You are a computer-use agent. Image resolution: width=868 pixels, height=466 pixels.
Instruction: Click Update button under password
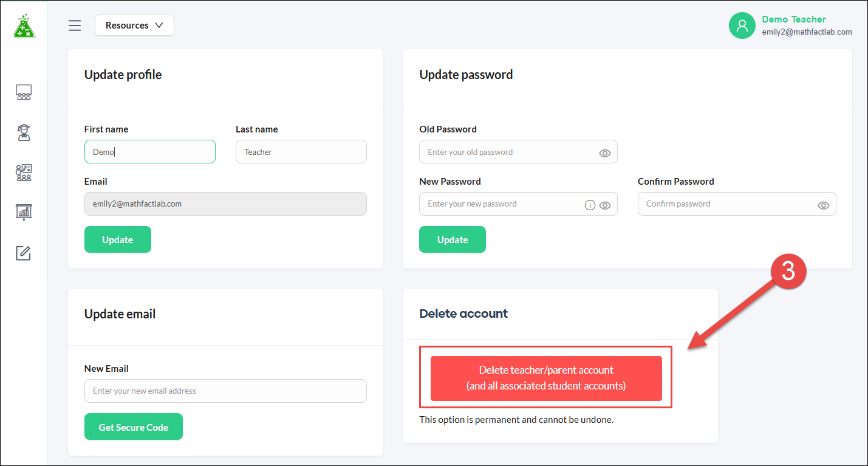tap(453, 239)
